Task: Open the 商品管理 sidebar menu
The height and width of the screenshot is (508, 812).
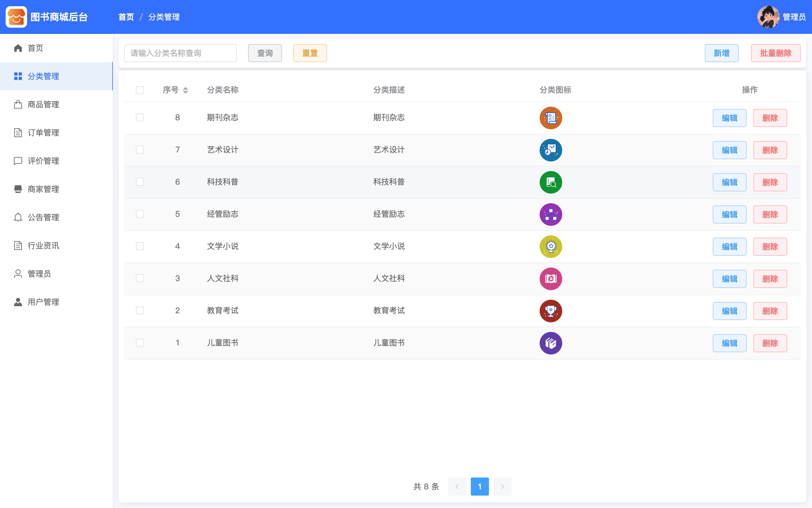Action: [x=56, y=104]
